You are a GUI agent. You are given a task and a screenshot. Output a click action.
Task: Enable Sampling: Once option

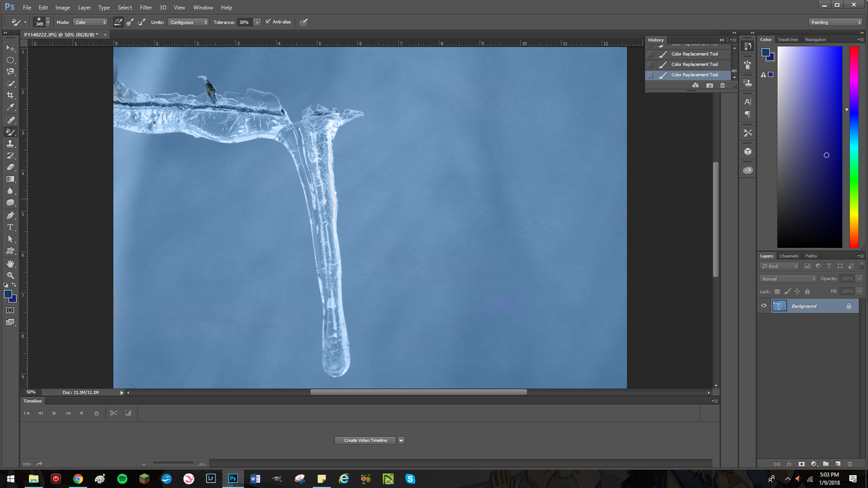pos(130,22)
